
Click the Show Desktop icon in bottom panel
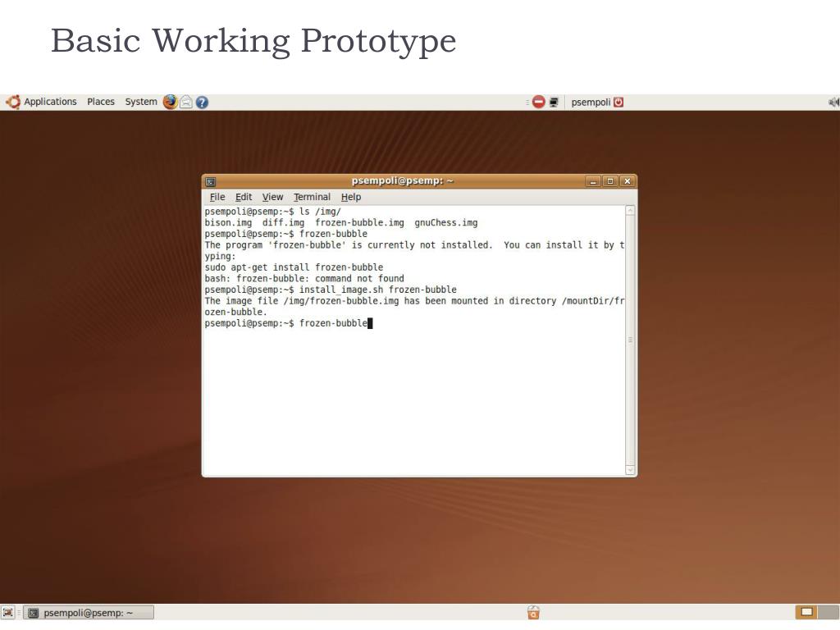[8, 612]
